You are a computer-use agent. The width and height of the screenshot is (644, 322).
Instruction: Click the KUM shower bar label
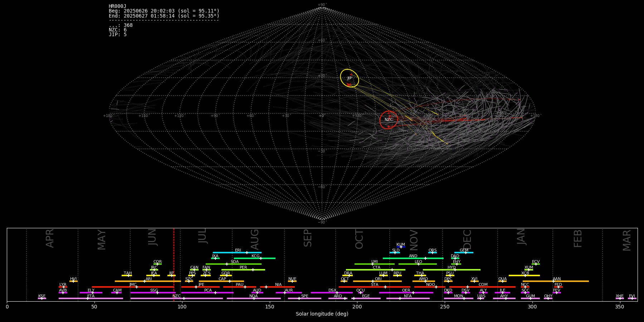pyautogui.click(x=401, y=245)
